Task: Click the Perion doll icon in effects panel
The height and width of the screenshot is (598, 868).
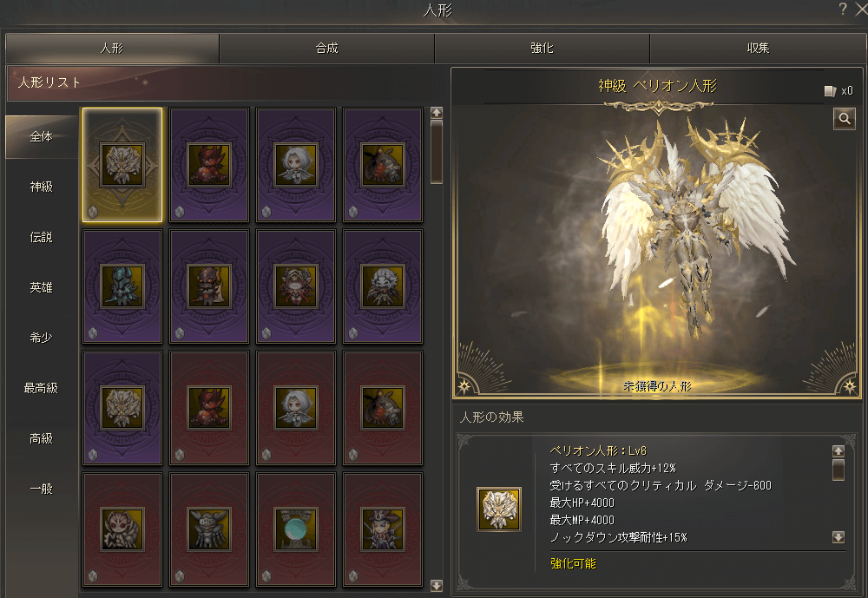Action: coord(499,509)
